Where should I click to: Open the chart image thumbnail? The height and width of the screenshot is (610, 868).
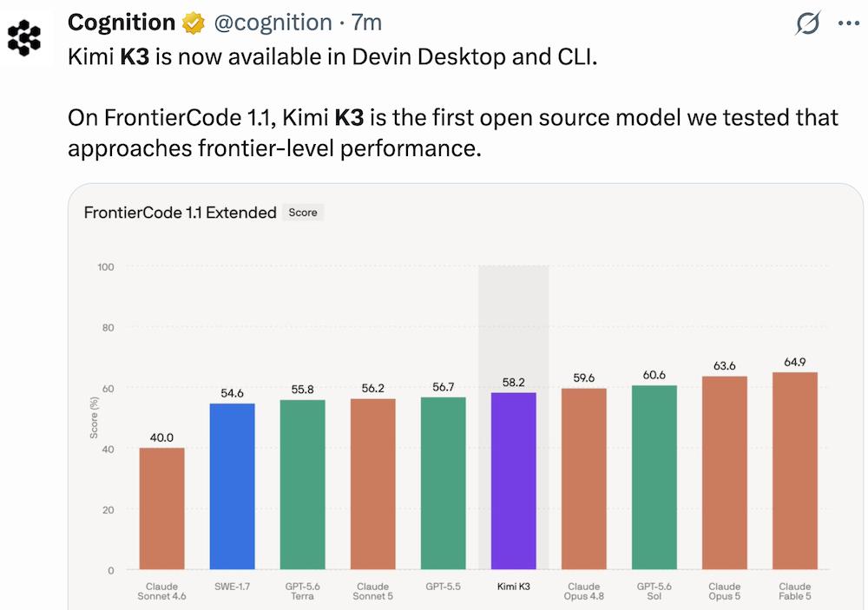(465, 397)
